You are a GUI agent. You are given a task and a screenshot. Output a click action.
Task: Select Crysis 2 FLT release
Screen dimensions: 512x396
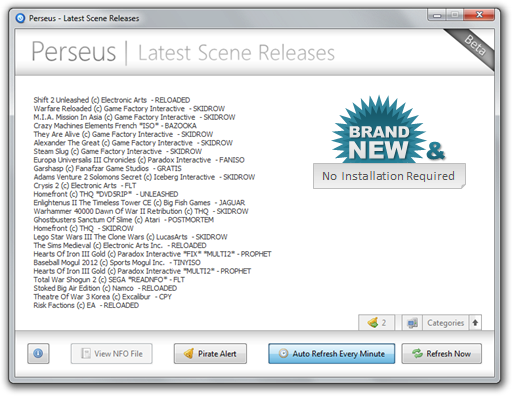[85, 186]
